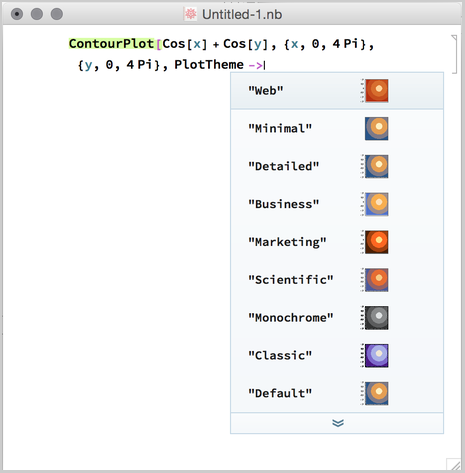Choose "Minimal" text suggestion
The image size is (465, 473).
point(280,128)
